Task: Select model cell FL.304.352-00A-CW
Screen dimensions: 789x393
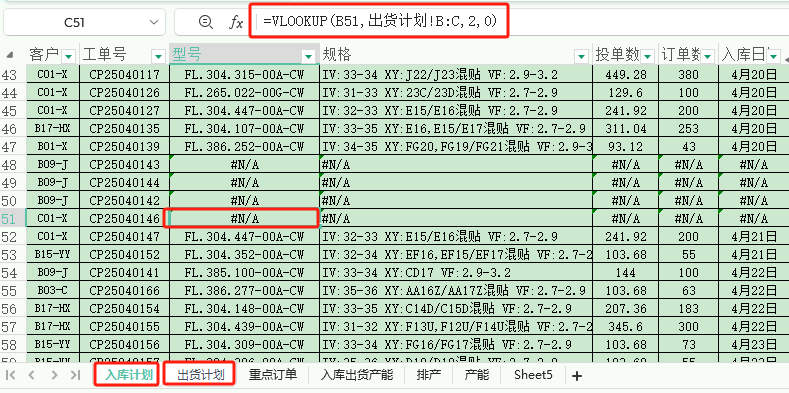Action: (245, 254)
